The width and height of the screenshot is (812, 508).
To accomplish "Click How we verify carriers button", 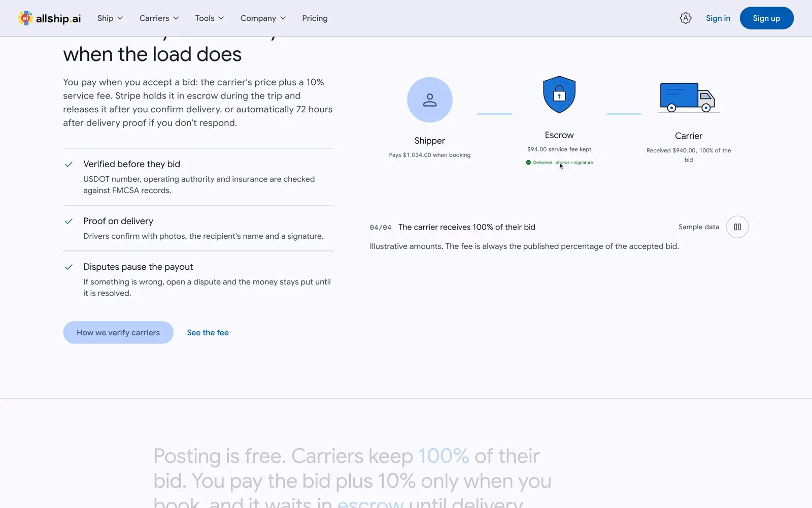I will point(118,332).
